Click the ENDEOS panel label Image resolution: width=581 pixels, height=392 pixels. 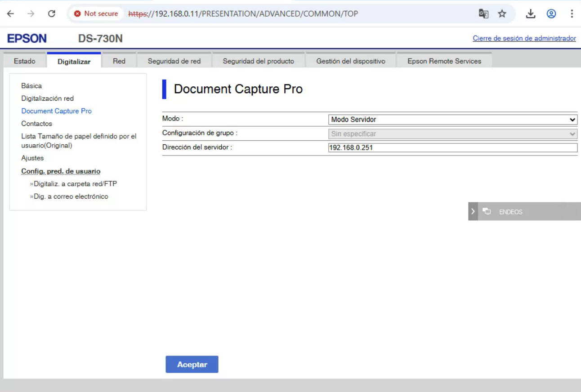tap(511, 212)
